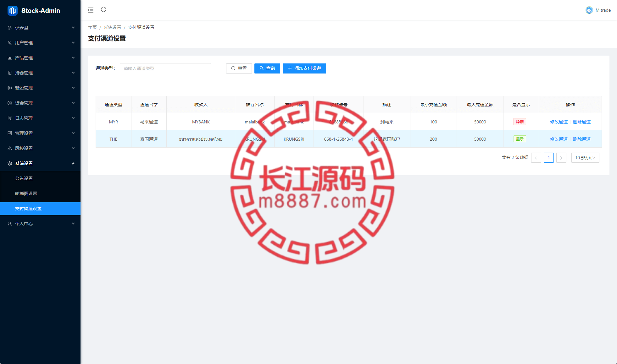
Task: Expand the 持仓管理 menu chevron
Action: [x=73, y=73]
